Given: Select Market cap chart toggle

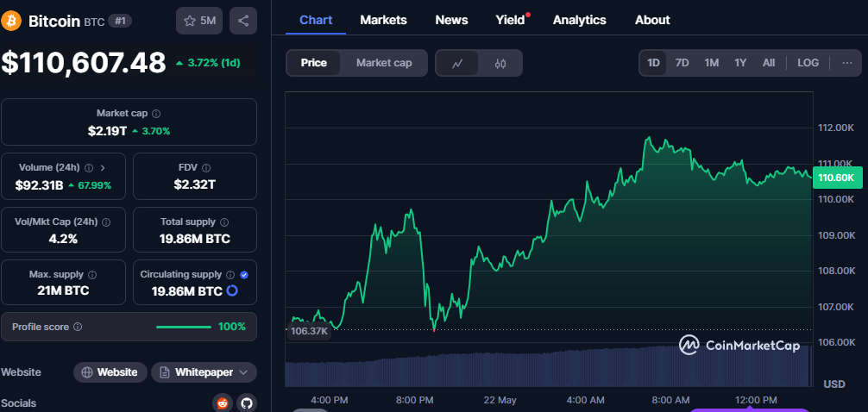Looking at the screenshot, I should 384,63.
